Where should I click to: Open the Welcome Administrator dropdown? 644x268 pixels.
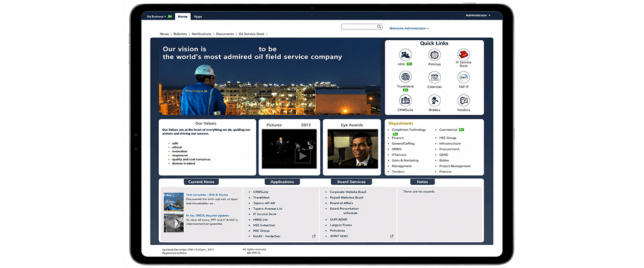pyautogui.click(x=409, y=29)
